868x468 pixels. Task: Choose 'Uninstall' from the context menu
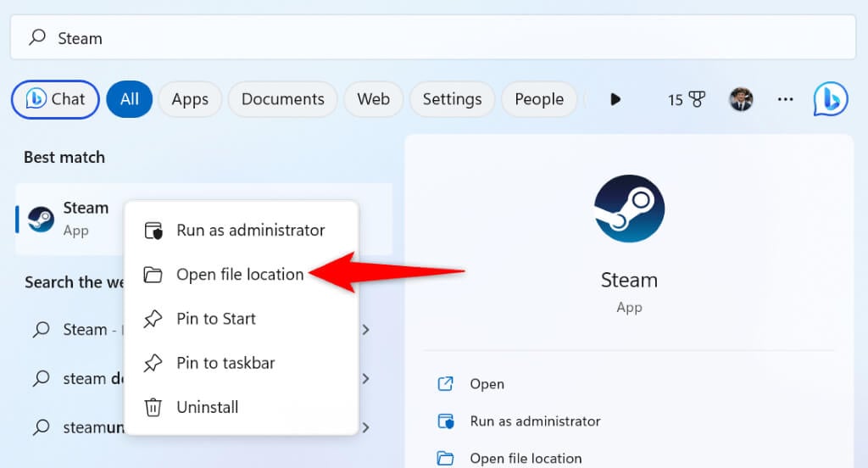207,407
